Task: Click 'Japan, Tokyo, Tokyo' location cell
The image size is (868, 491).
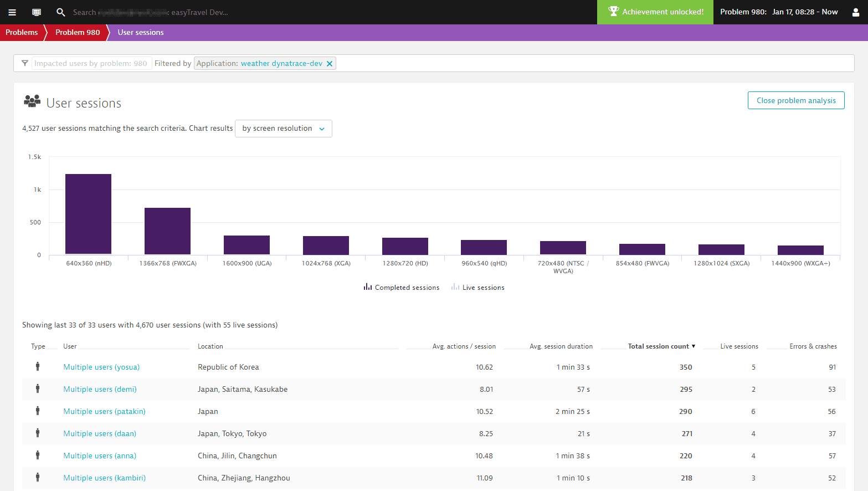Action: coord(232,433)
